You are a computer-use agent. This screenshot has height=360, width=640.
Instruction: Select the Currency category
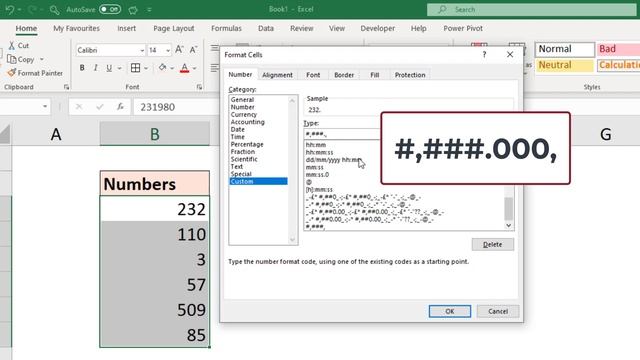coord(244,115)
